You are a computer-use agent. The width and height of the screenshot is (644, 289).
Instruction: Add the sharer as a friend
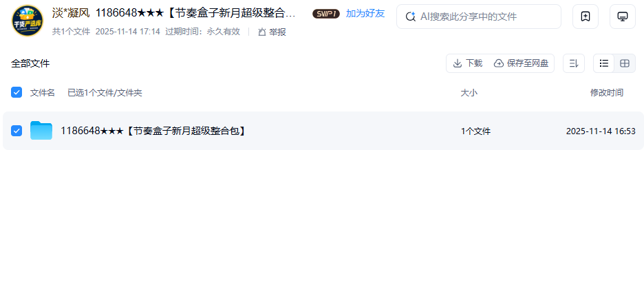click(365, 14)
